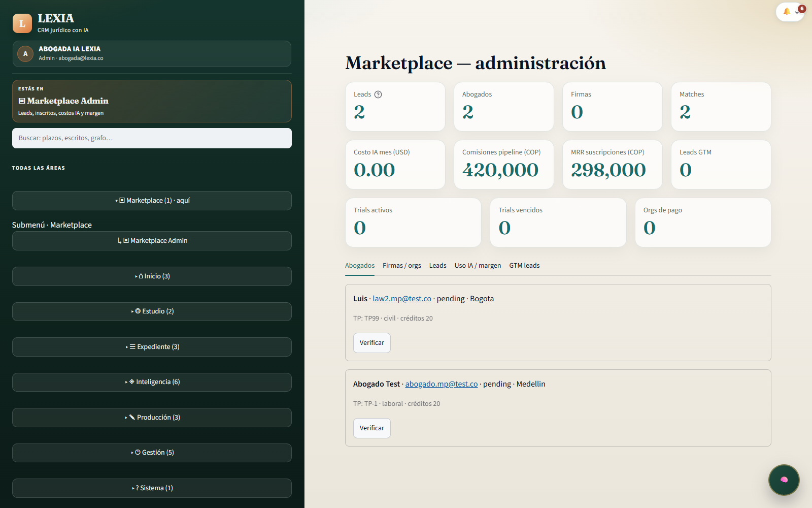The image size is (812, 508).
Task: Click the Firmas stat card
Action: pyautogui.click(x=613, y=107)
